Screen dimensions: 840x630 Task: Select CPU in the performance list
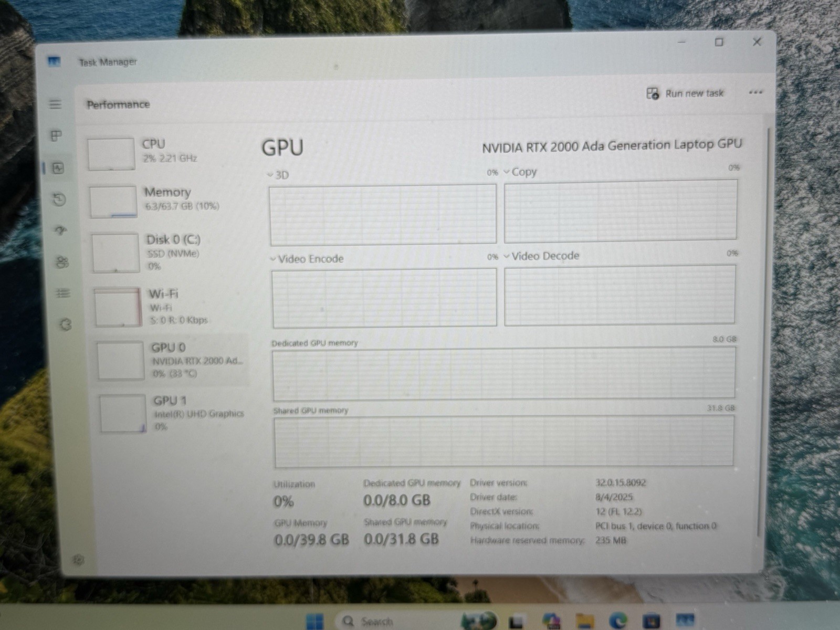click(x=165, y=154)
